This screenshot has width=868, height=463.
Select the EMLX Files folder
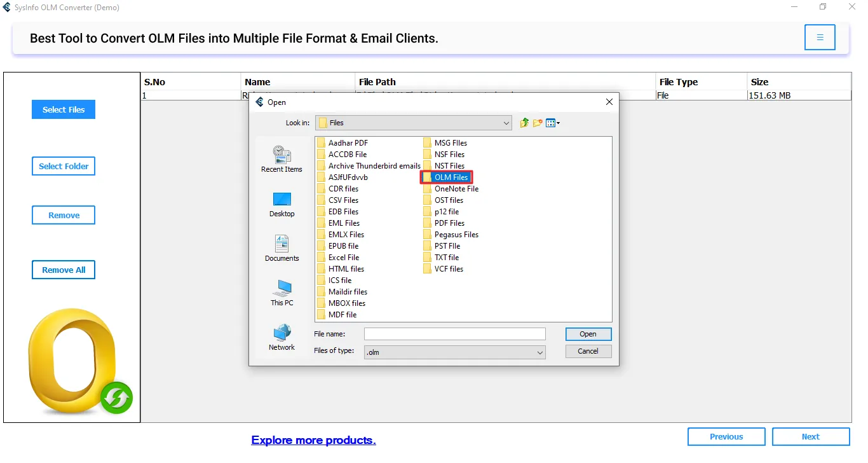341,235
